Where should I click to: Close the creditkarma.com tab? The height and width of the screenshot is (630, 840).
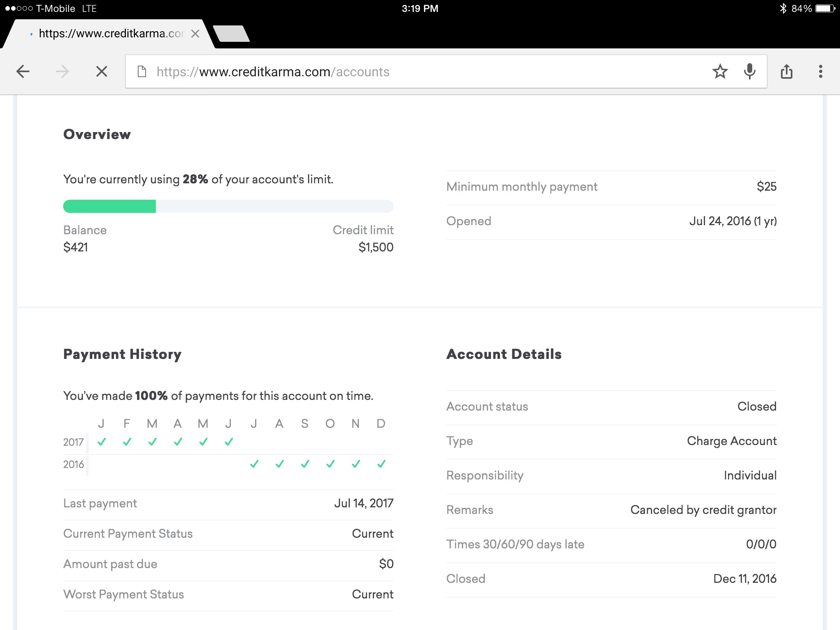pyautogui.click(x=195, y=34)
